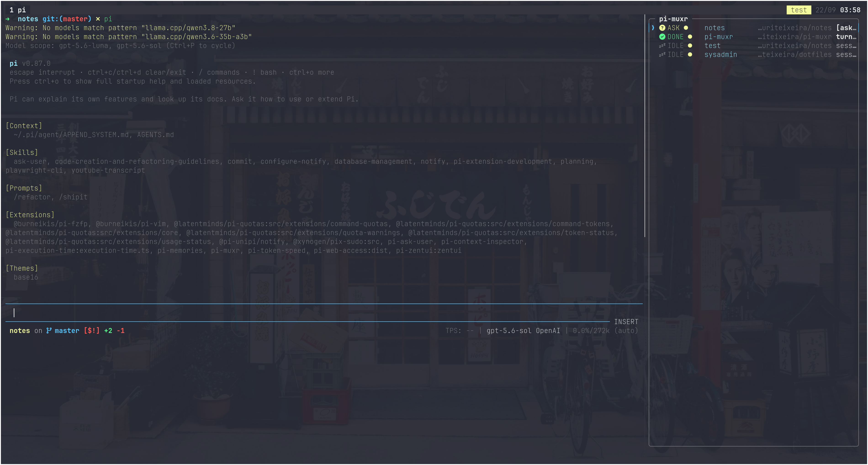Select the test session row in pi-muxr
This screenshot has width=868, height=465.
754,45
